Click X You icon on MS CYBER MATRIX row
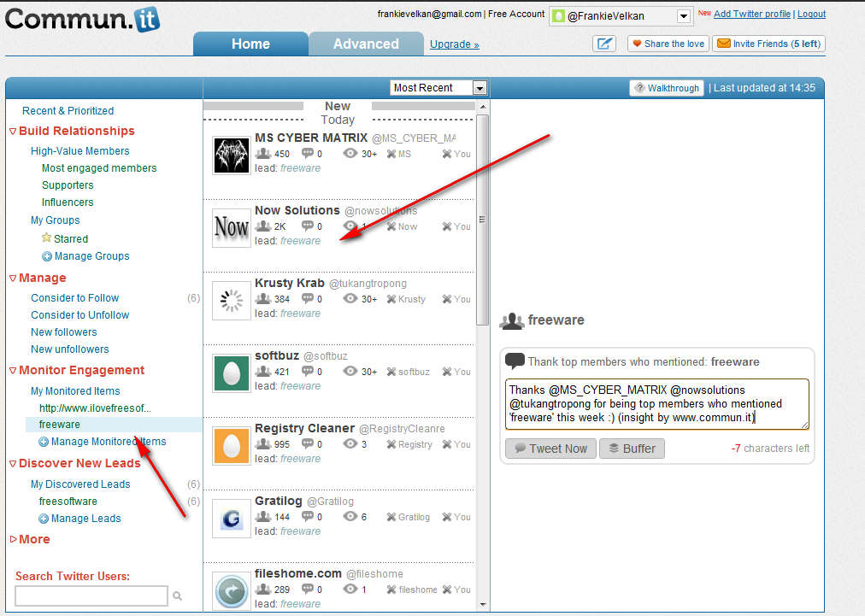 coord(447,154)
